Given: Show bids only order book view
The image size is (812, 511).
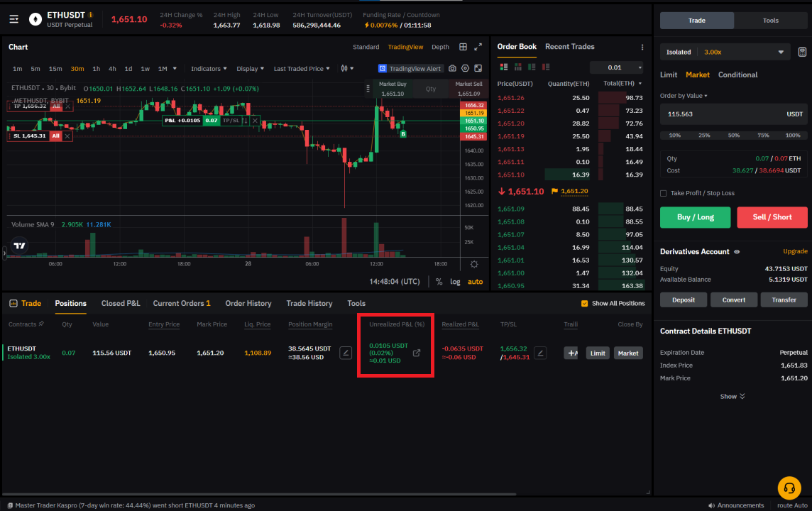Looking at the screenshot, I should 532,67.
